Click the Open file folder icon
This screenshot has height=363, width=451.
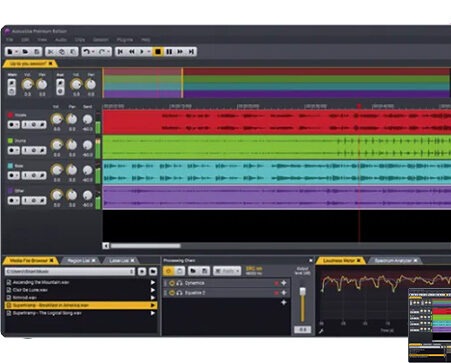[25, 52]
